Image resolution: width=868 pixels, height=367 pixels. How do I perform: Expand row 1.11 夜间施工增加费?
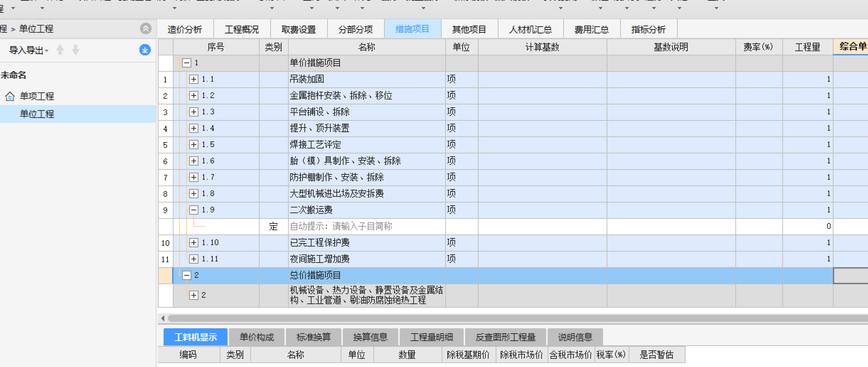(x=194, y=259)
